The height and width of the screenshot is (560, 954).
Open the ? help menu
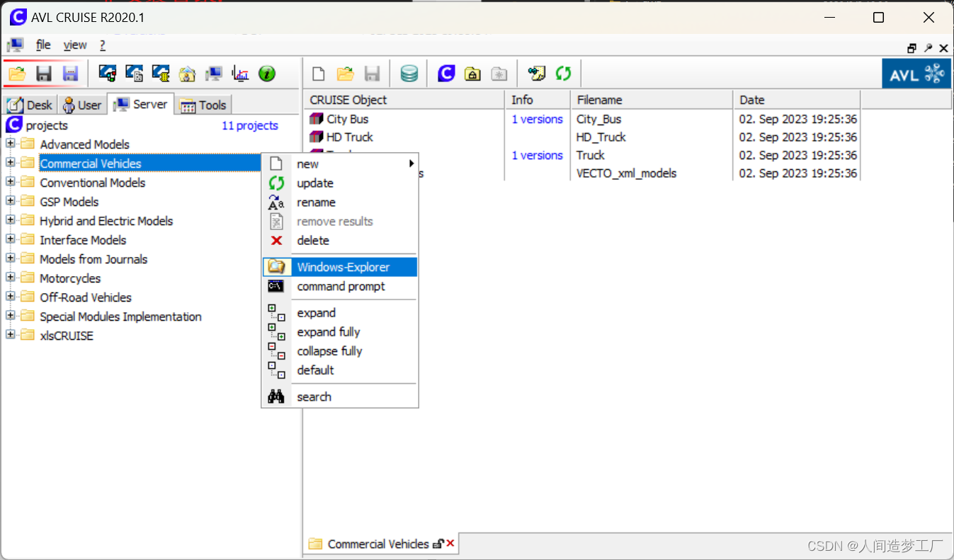[103, 45]
